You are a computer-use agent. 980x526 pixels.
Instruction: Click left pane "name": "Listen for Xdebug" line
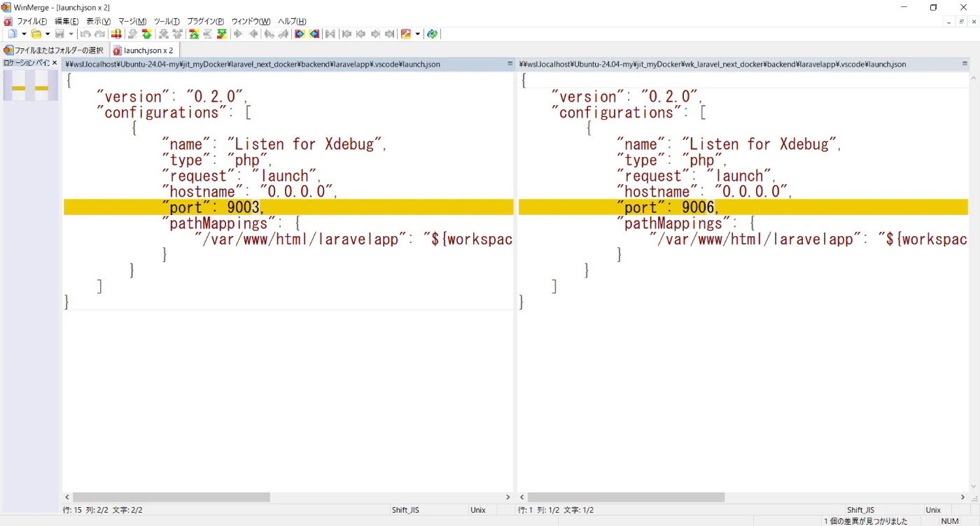[x=274, y=144]
